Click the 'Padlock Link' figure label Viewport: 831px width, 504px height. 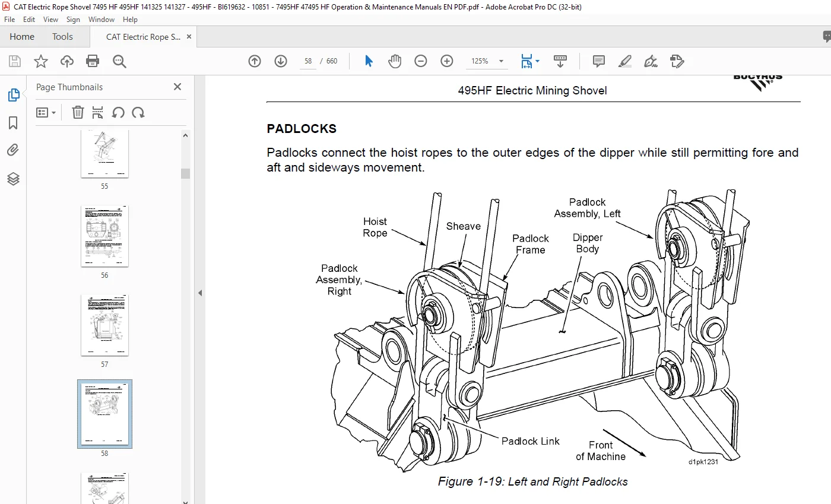(531, 441)
